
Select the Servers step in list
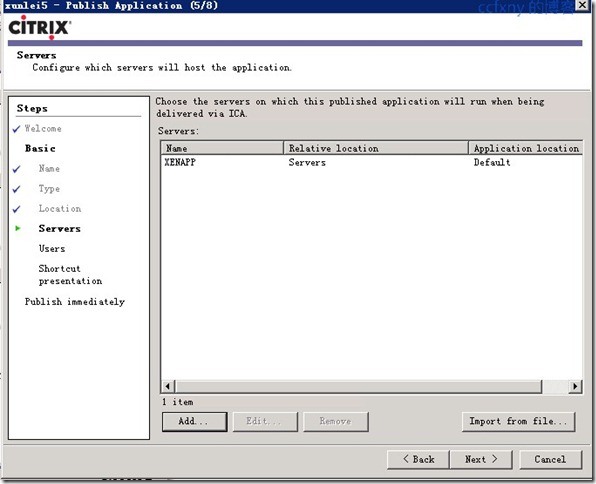pos(60,229)
